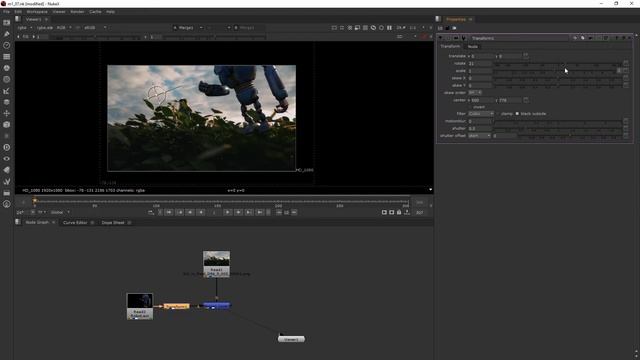
Task: Open the Global frame range dropdown
Action: click(60, 212)
